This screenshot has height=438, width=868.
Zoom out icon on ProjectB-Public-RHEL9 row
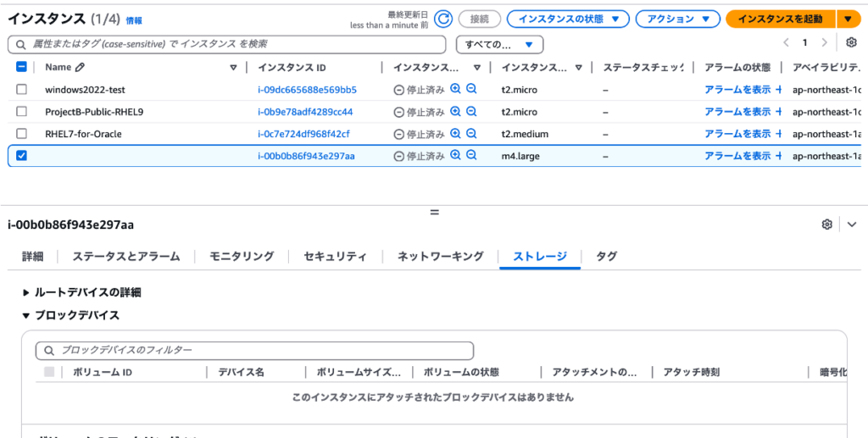coord(472,111)
